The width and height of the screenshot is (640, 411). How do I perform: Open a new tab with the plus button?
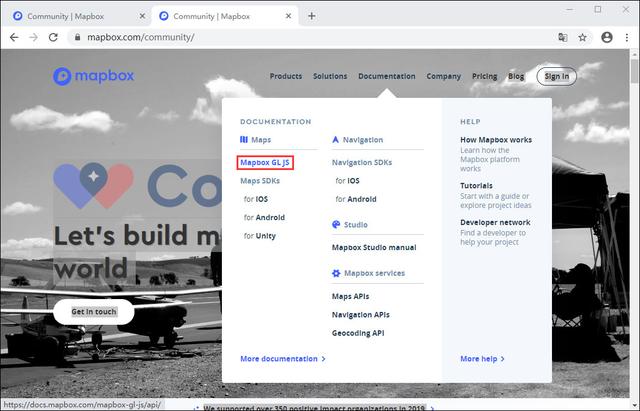click(x=311, y=16)
